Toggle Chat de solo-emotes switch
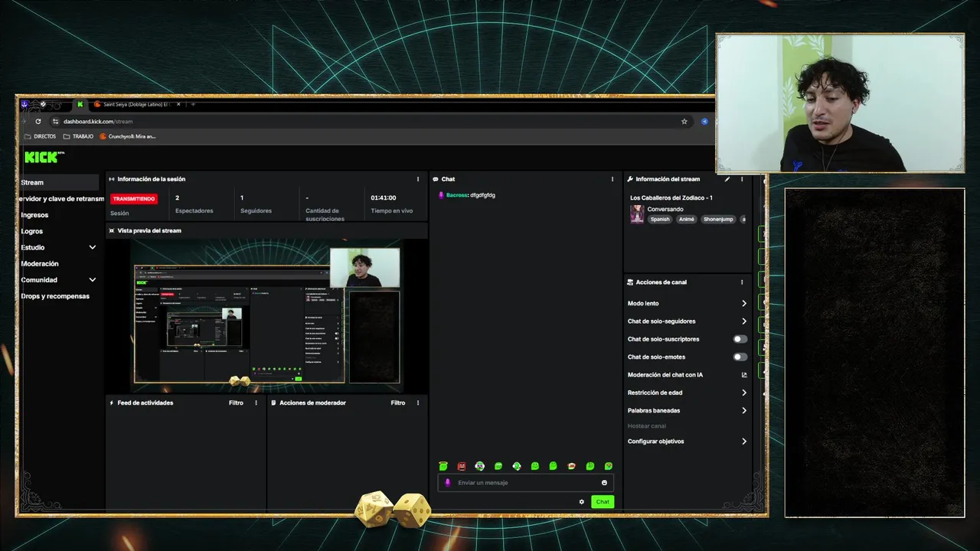 pos(740,357)
